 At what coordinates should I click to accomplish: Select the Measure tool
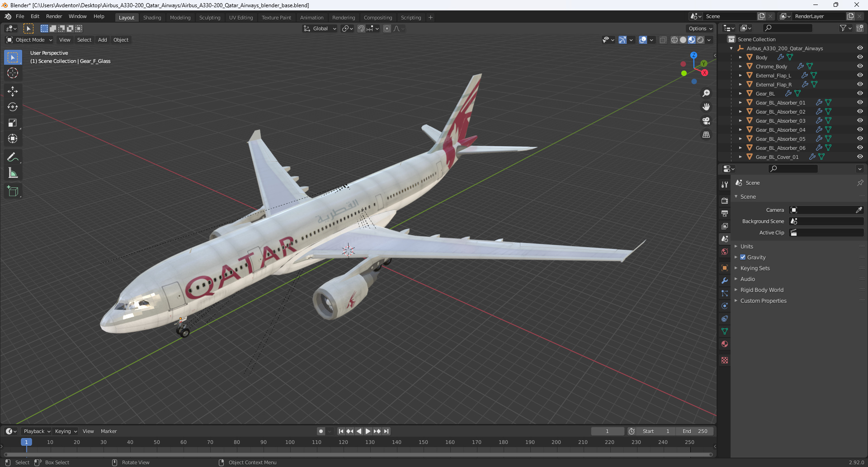[13, 173]
